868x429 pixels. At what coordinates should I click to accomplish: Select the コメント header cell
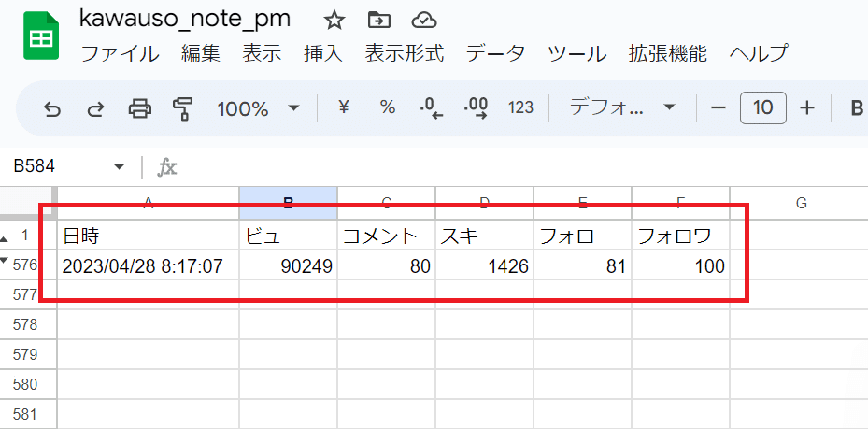(387, 236)
